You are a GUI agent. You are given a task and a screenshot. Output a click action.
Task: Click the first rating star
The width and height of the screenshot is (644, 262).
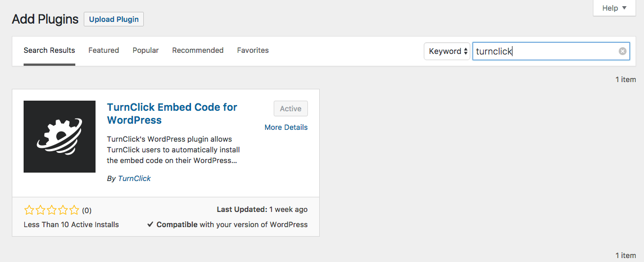[29, 211]
